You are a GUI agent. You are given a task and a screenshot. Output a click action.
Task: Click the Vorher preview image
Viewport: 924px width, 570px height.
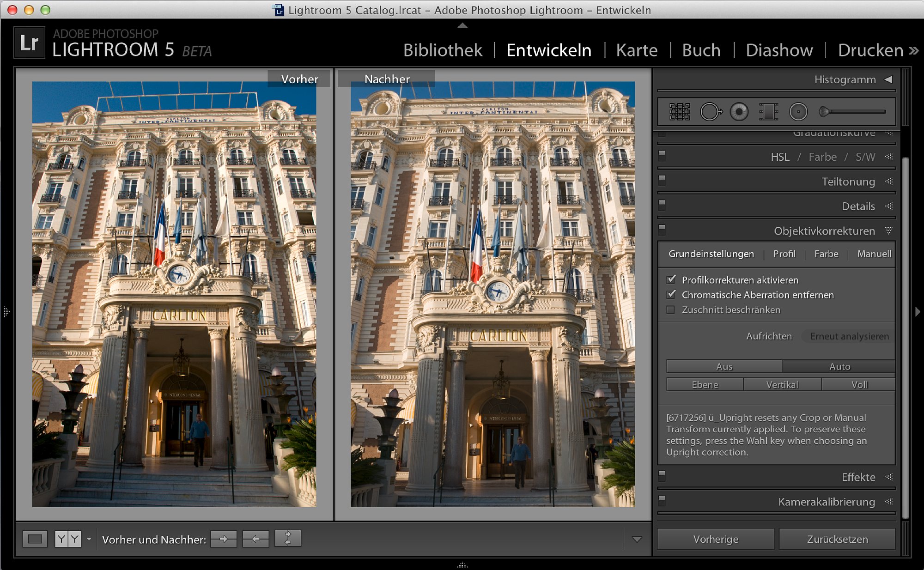174,294
